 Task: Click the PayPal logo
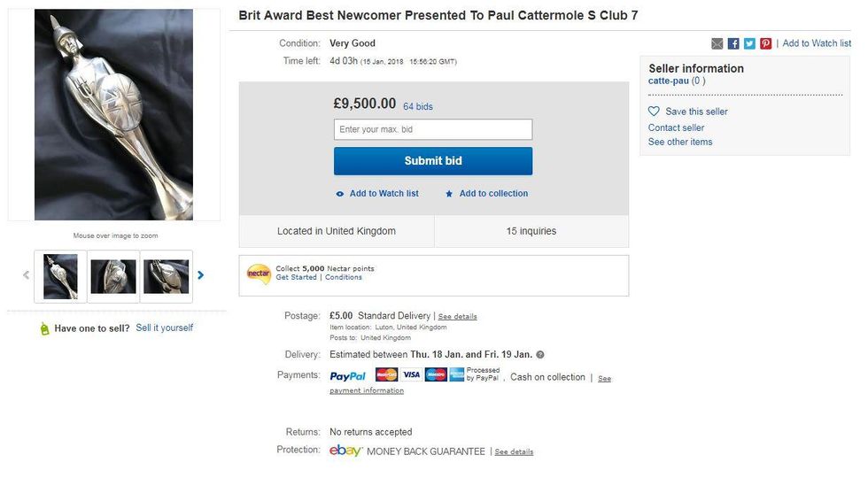pos(347,376)
